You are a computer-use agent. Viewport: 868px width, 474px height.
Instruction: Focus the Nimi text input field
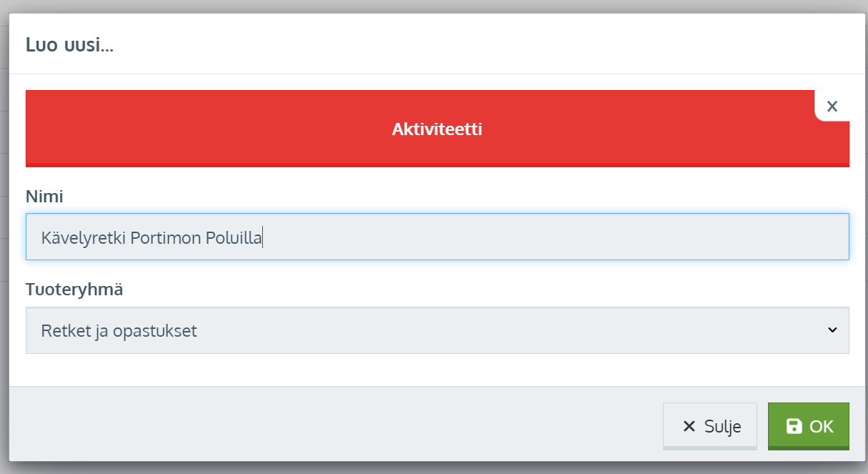tap(437, 237)
